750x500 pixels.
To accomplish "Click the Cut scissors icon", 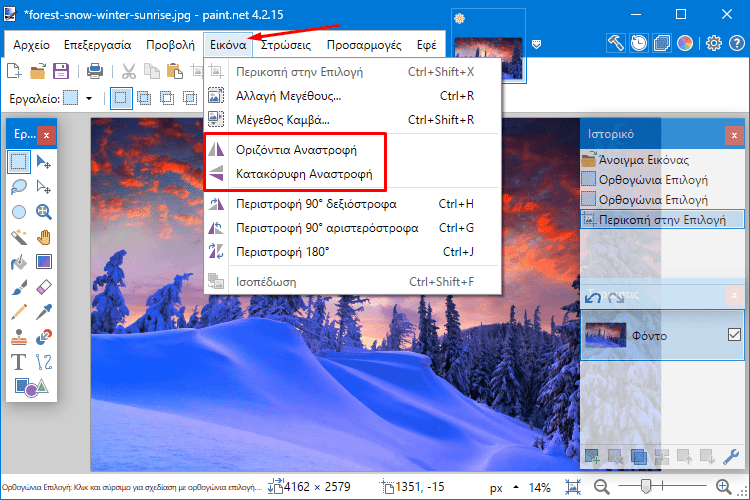I will [128, 71].
